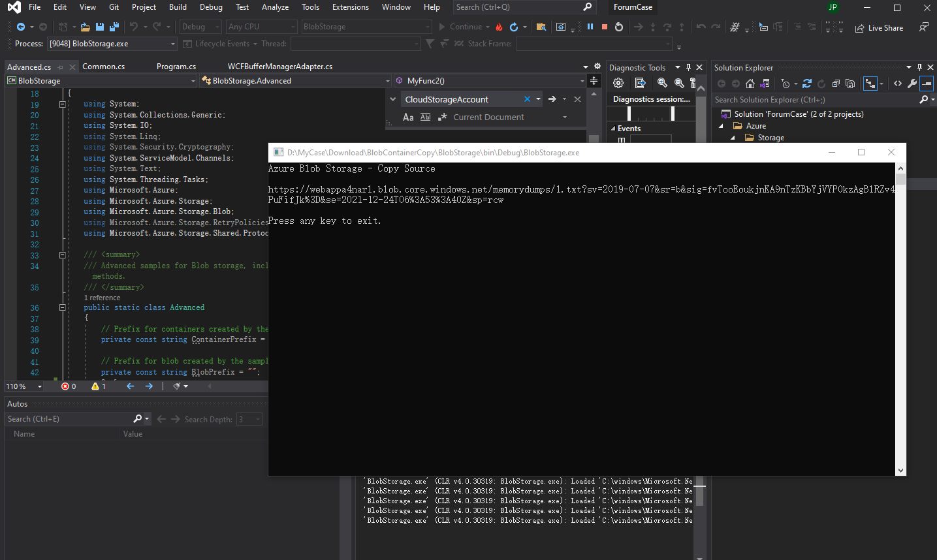
Task: Click the warning count indicator
Action: click(99, 386)
